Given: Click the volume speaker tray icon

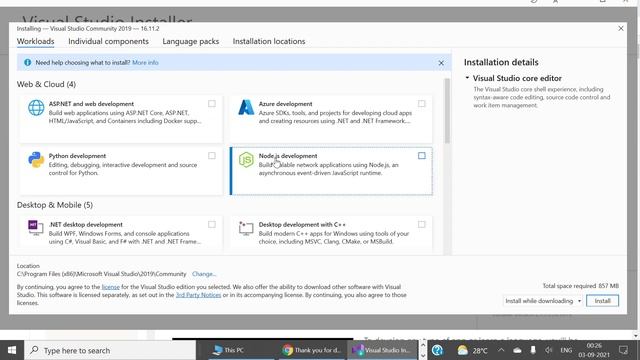Looking at the screenshot, I should coord(549,350).
